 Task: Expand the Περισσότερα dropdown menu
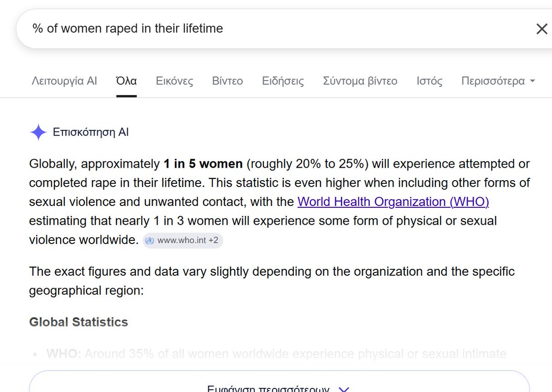coord(498,81)
